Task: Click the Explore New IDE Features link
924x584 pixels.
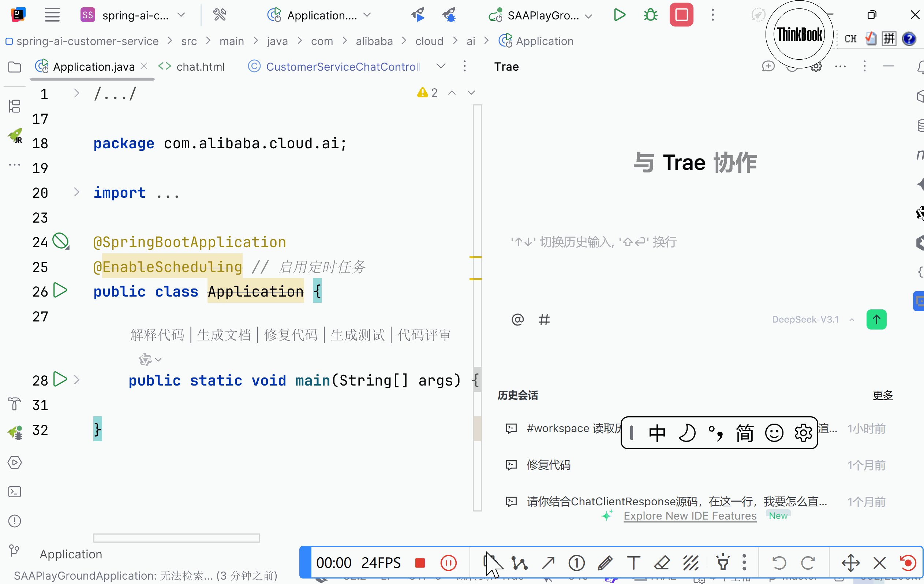Action: click(689, 516)
